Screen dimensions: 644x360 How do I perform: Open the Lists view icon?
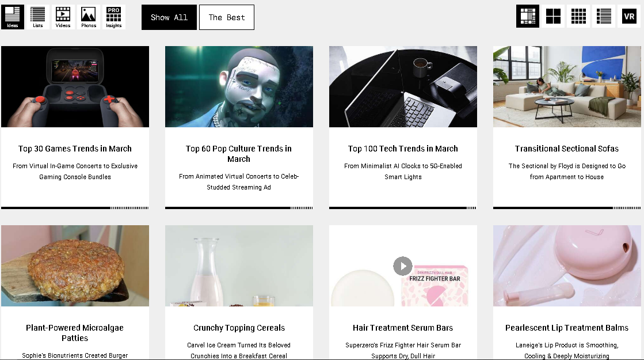(38, 17)
